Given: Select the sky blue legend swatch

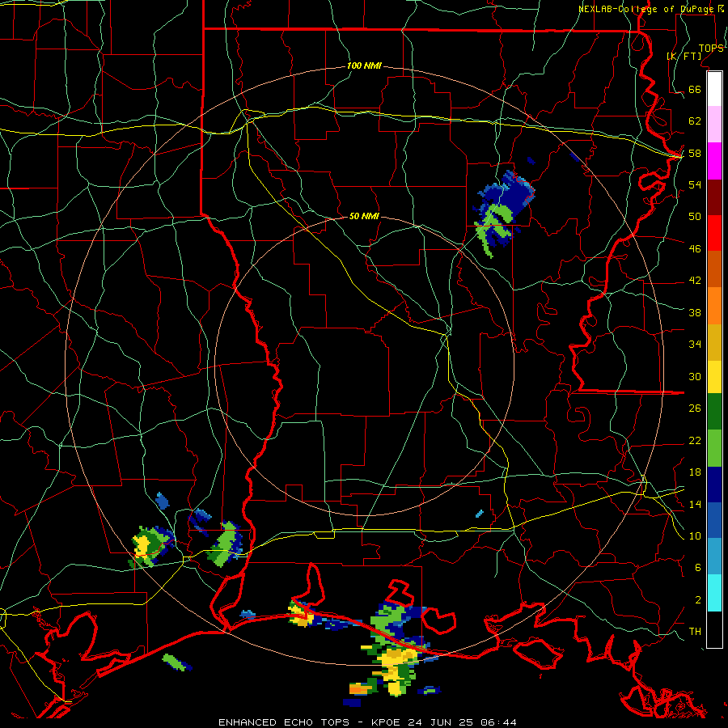Looking at the screenshot, I should tap(714, 557).
